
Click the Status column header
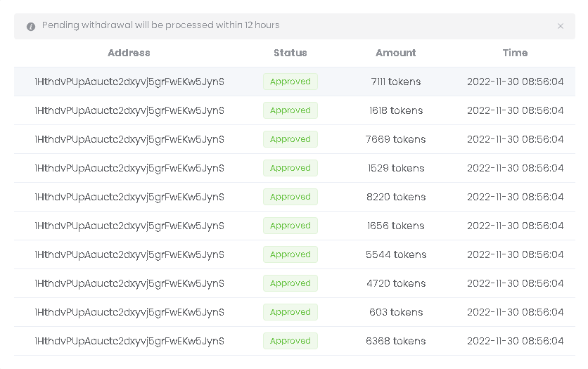coord(290,53)
